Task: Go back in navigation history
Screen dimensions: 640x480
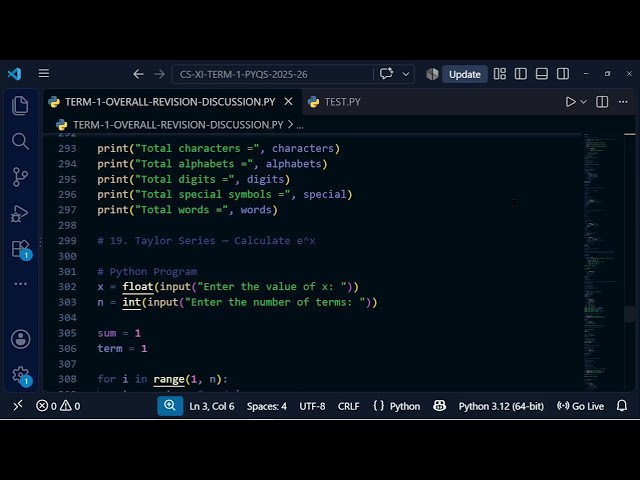Action: tap(138, 74)
